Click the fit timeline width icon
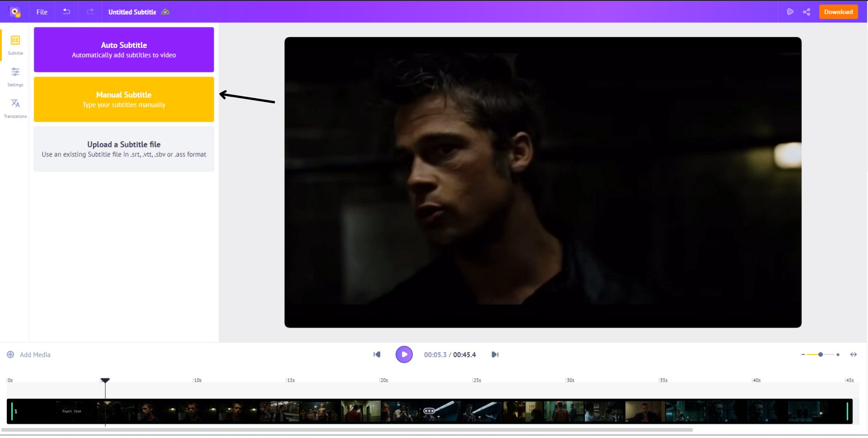Screen dimensions: 868x438 [853, 355]
